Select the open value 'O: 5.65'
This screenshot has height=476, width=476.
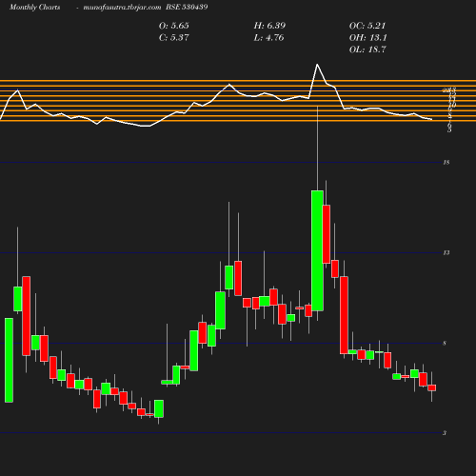(x=174, y=26)
